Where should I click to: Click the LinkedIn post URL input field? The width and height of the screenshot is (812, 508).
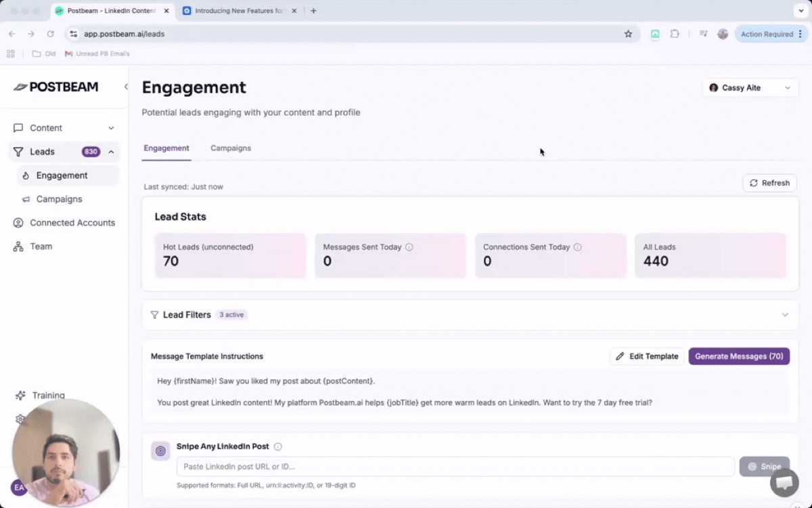tap(455, 467)
